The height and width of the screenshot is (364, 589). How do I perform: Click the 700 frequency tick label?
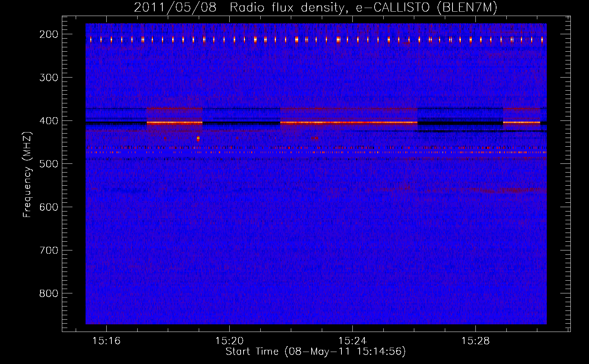(x=48, y=250)
